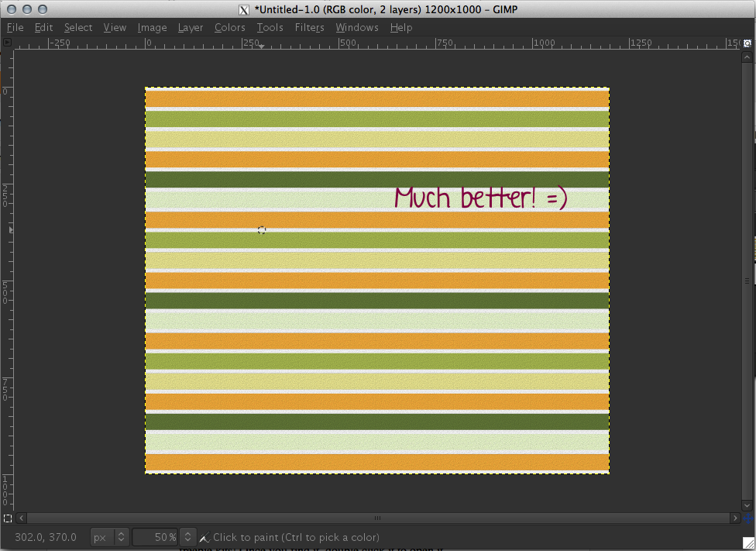Toggle "Zoom image when window size changes" above scrollbar
The height and width of the screenshot is (551, 756).
click(x=747, y=44)
